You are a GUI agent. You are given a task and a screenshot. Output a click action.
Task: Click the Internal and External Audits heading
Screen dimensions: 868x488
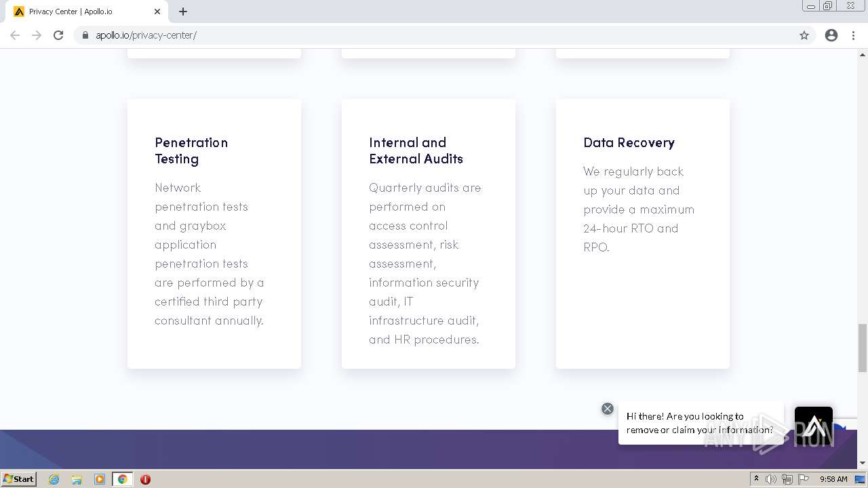[x=416, y=150]
